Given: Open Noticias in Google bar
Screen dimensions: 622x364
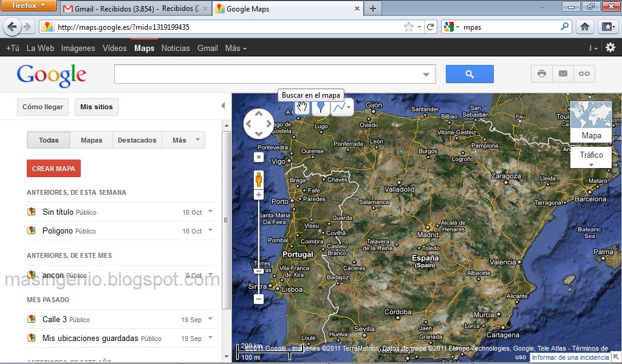Looking at the screenshot, I should click(x=176, y=48).
